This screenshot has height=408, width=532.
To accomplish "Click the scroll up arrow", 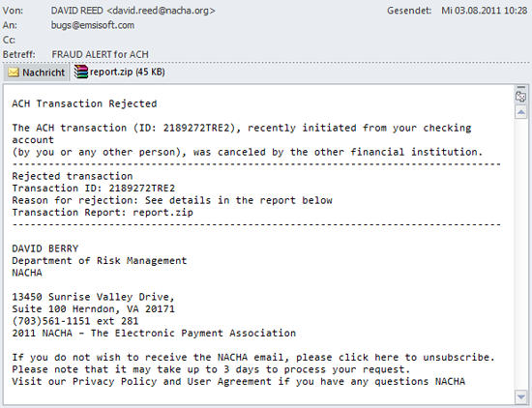I will [520, 112].
